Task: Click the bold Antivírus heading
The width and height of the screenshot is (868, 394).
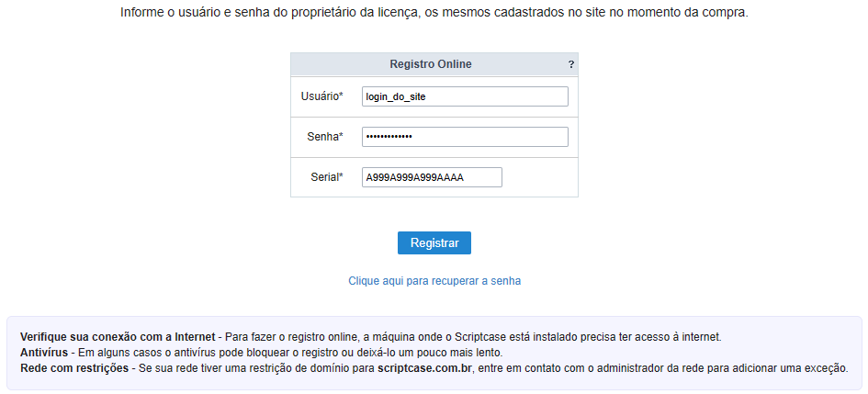Action: point(44,353)
